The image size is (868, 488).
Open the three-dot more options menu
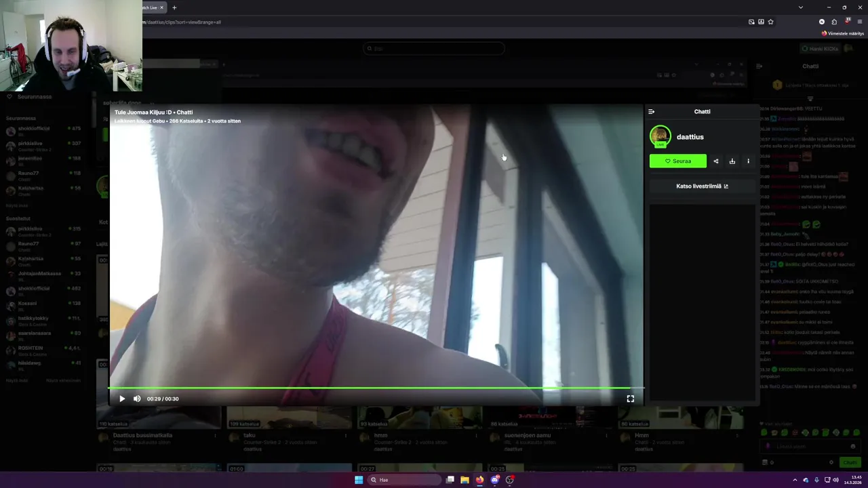pos(748,161)
